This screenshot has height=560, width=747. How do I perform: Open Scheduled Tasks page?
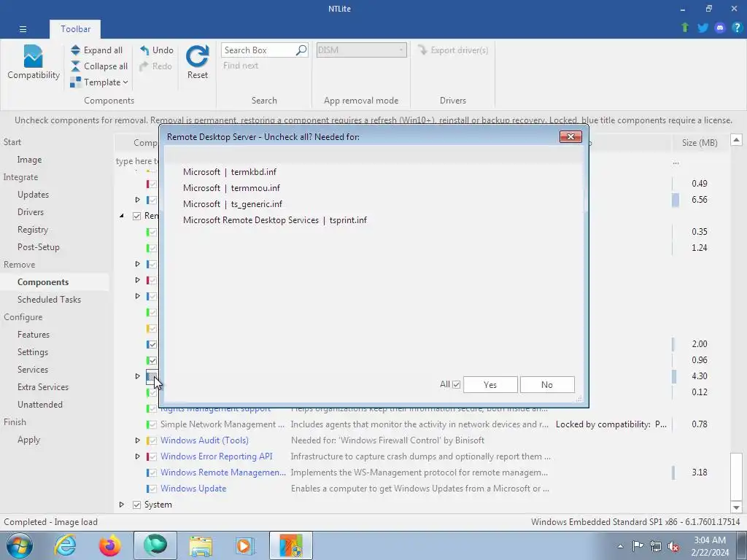[49, 300]
